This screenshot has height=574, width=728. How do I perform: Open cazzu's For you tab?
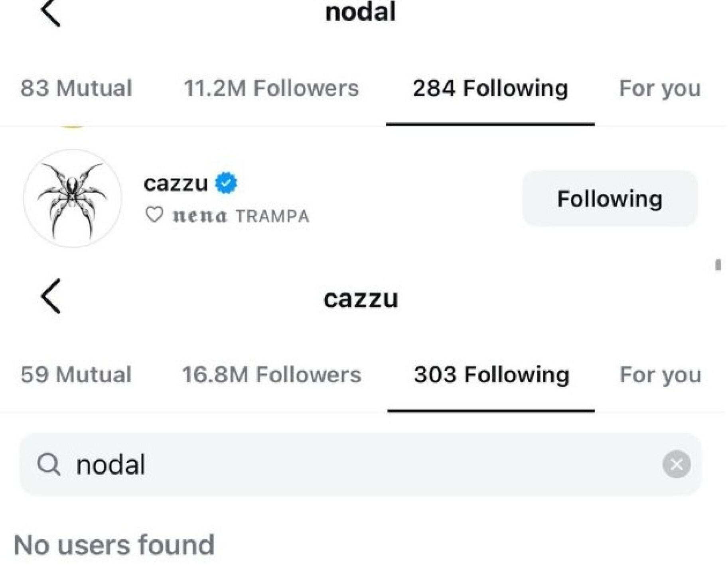pyautogui.click(x=660, y=375)
